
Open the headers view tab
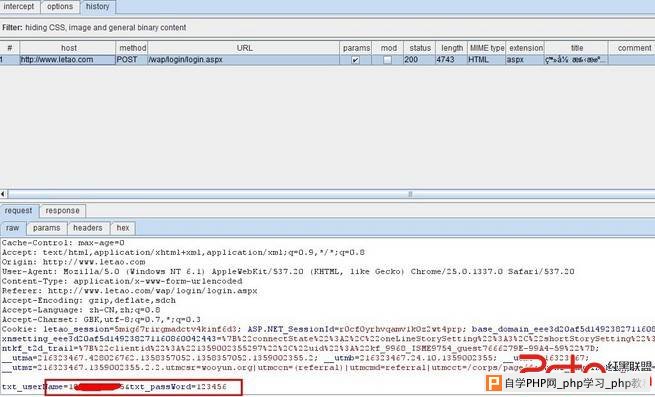point(88,228)
